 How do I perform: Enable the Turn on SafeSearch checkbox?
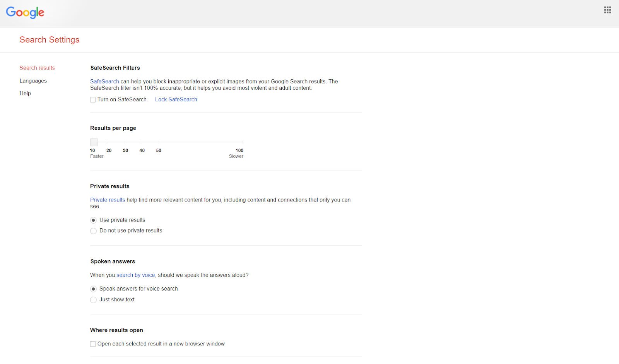click(x=93, y=100)
